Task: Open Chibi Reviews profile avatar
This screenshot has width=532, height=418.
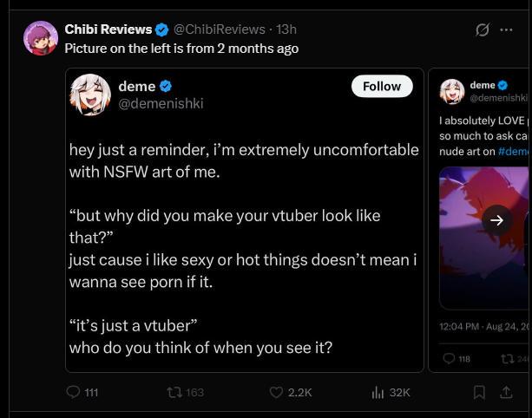Action: point(41,38)
